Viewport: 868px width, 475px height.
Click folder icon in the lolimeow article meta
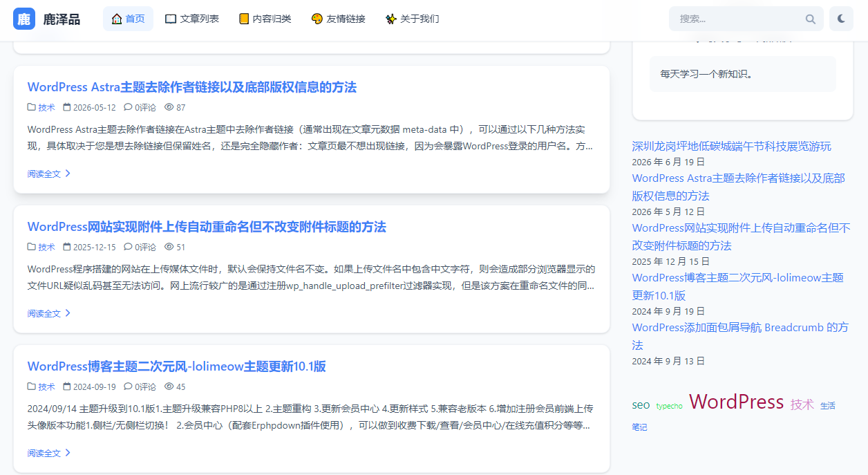pyautogui.click(x=32, y=386)
